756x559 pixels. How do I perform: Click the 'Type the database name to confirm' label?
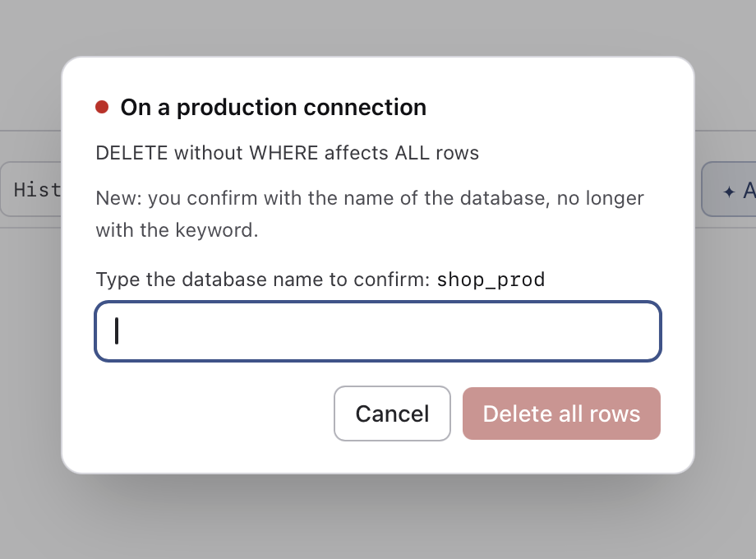pyautogui.click(x=263, y=279)
